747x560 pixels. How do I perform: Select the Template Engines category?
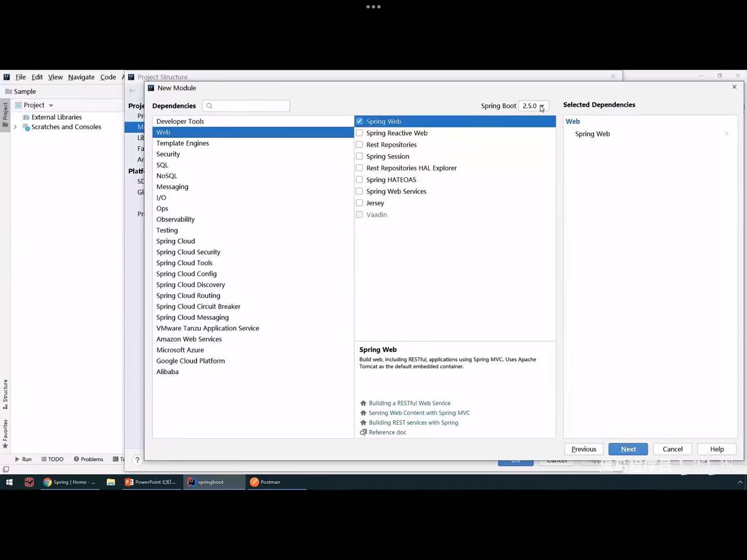[253, 143]
